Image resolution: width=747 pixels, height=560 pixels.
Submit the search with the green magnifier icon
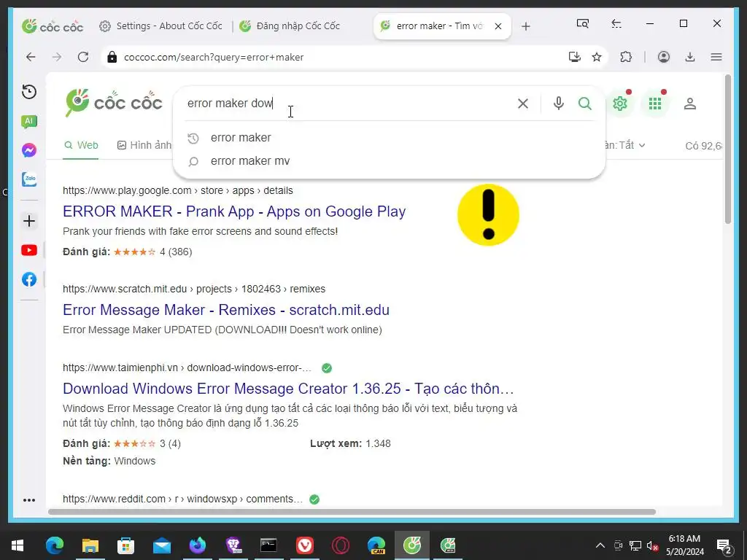[x=585, y=104]
